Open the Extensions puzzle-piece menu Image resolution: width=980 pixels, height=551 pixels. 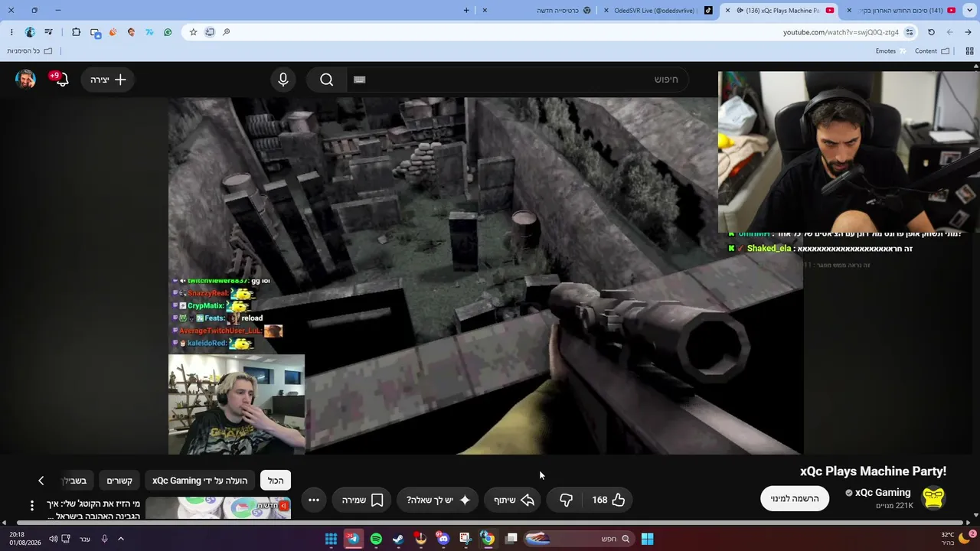click(x=76, y=32)
